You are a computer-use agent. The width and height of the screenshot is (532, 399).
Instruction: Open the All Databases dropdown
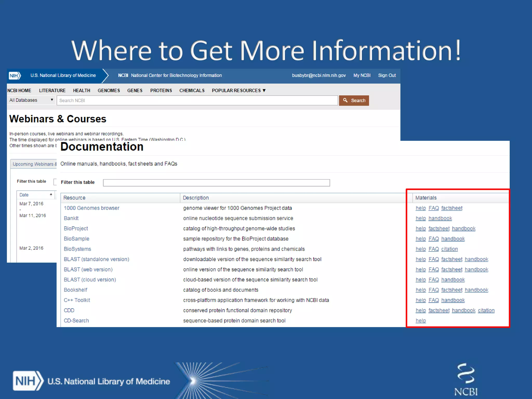click(x=31, y=100)
